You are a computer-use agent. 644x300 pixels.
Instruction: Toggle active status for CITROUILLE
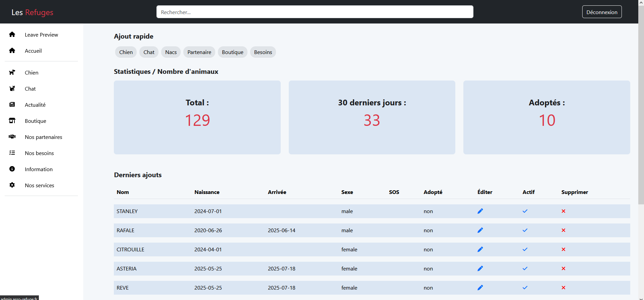[x=525, y=249]
